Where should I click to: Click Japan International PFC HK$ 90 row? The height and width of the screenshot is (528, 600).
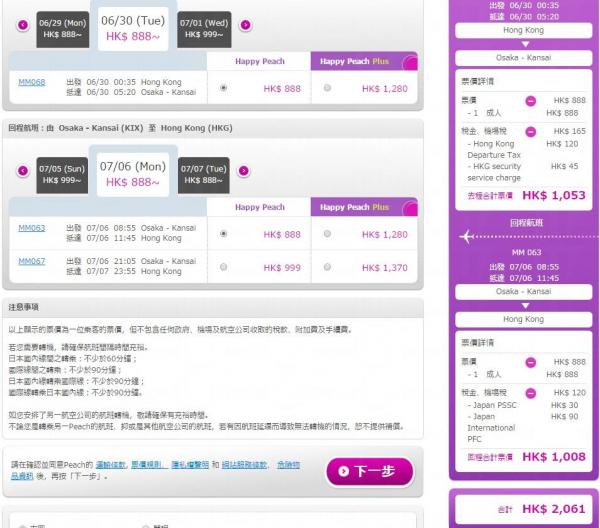(523, 428)
